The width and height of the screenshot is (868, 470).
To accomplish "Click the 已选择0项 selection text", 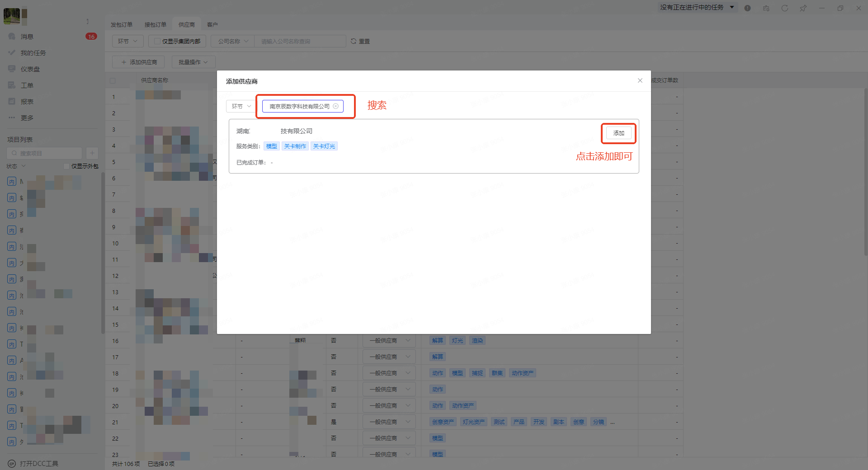I will click(161, 464).
